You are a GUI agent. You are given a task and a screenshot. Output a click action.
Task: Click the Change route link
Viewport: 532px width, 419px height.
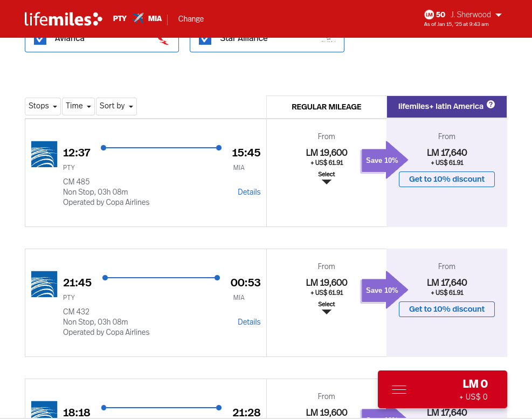click(191, 19)
